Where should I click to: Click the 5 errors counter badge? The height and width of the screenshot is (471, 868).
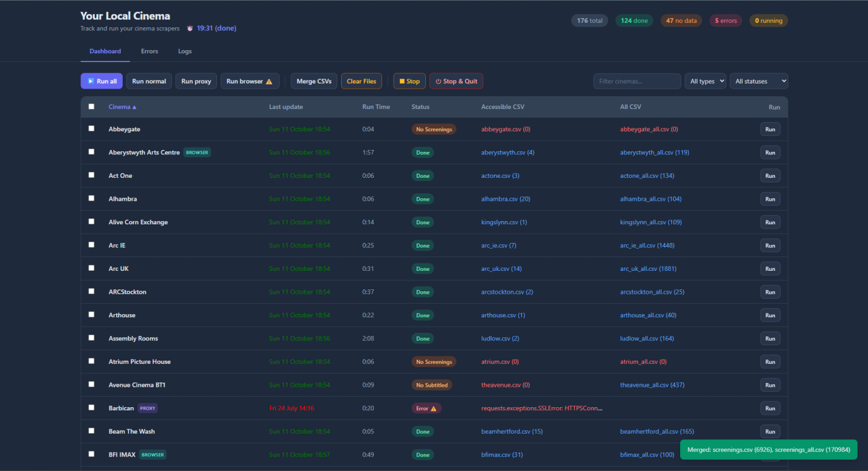pyautogui.click(x=726, y=20)
